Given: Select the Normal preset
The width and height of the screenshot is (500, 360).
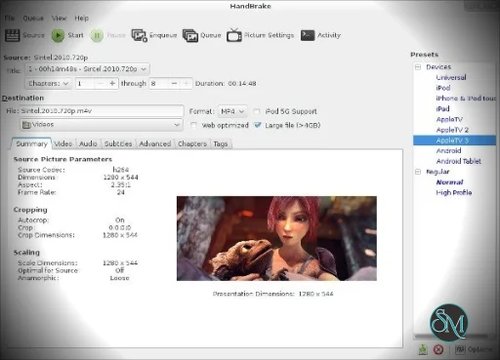Looking at the screenshot, I should pos(450,182).
